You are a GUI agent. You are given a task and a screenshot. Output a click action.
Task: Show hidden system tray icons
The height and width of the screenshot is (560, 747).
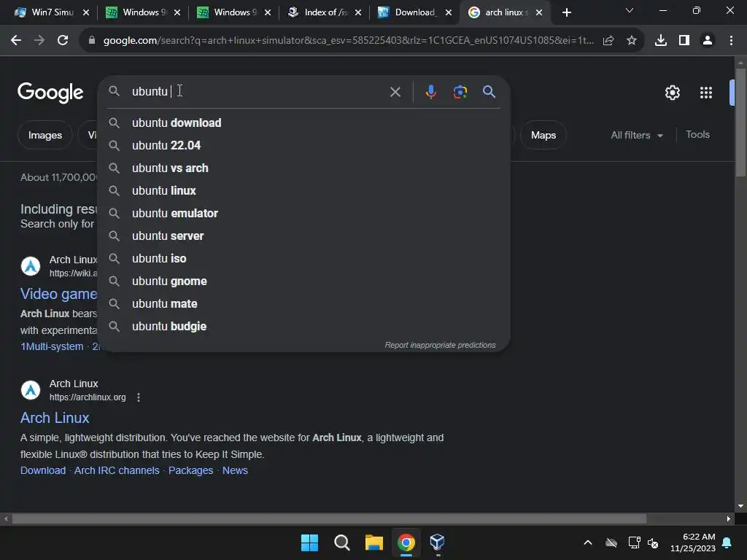coord(588,542)
